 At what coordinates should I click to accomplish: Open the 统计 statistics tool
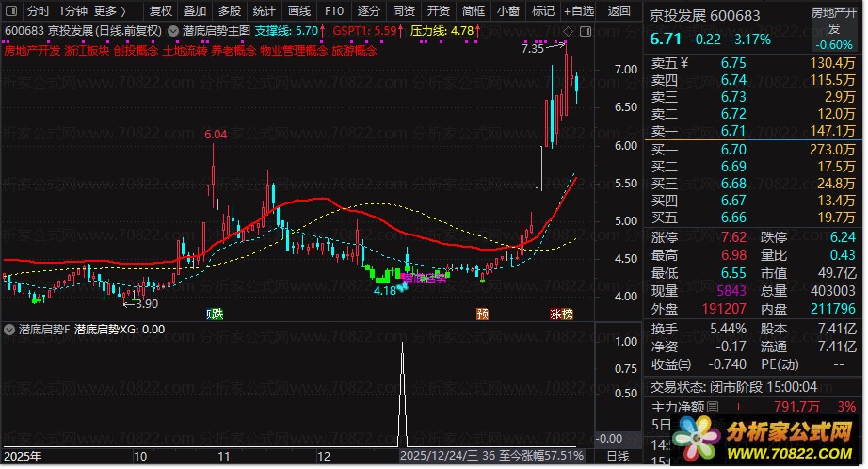click(264, 10)
